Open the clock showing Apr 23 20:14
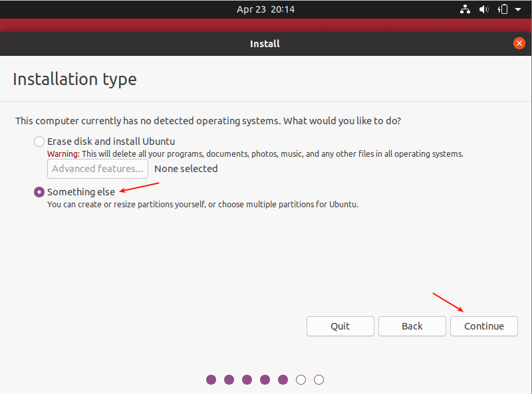Viewport: 532px width, 394px height. 265,9
